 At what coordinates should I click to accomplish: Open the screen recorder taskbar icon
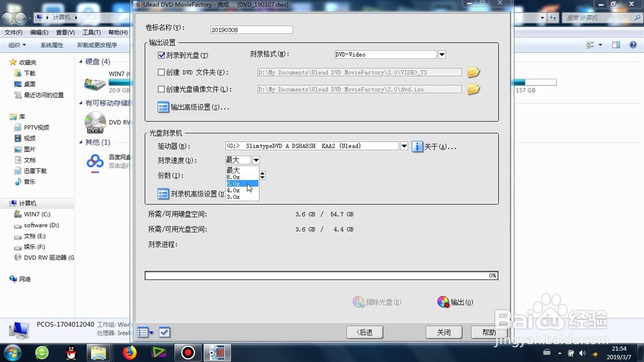(187, 352)
